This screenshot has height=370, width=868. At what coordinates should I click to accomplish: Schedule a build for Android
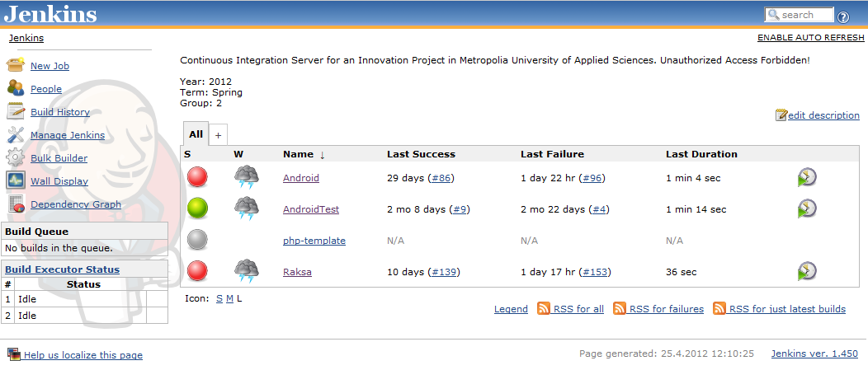(807, 177)
